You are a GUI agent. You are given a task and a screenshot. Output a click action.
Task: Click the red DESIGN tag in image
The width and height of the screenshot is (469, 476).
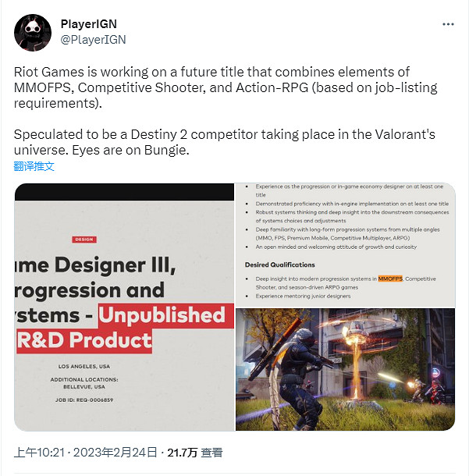(84, 240)
